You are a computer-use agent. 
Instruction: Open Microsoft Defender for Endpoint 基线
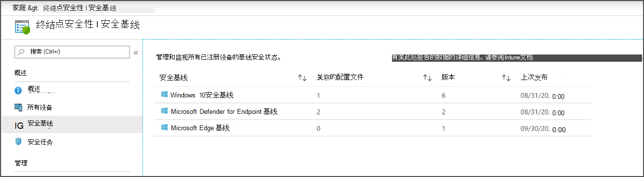click(x=224, y=111)
